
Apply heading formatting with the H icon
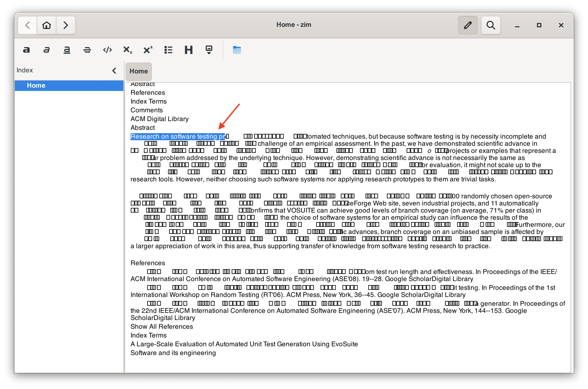tap(188, 50)
